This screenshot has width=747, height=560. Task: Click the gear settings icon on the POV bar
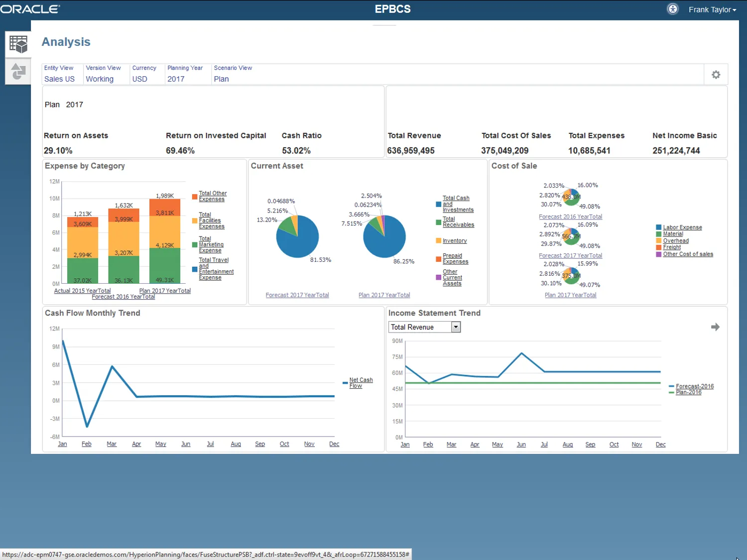(716, 74)
